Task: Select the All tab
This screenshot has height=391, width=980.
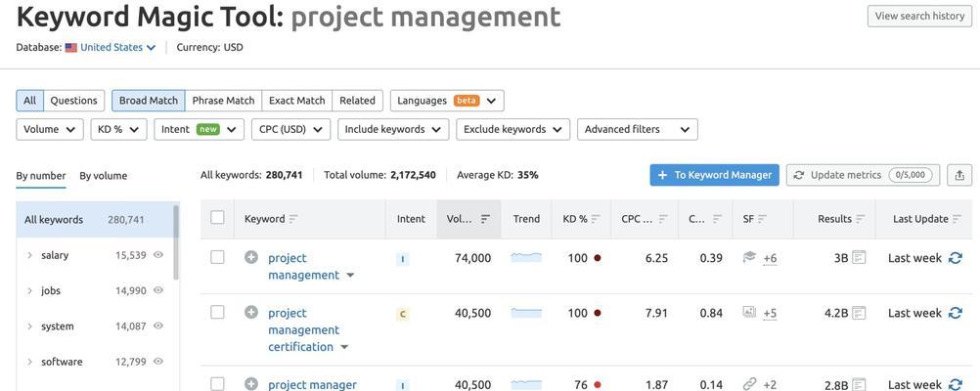Action: coord(30,101)
